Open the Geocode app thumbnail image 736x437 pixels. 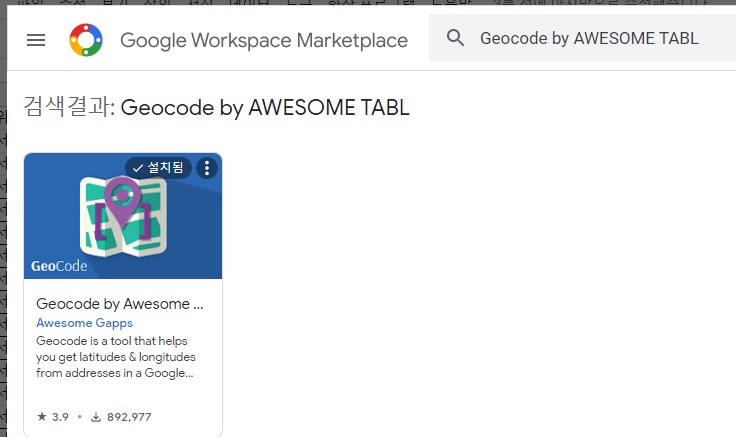[123, 216]
